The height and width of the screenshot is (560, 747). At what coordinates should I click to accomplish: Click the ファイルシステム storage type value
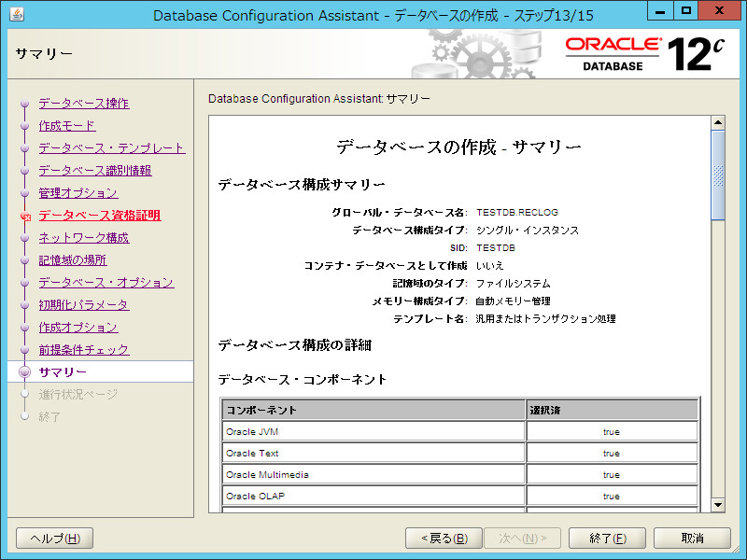point(513,284)
